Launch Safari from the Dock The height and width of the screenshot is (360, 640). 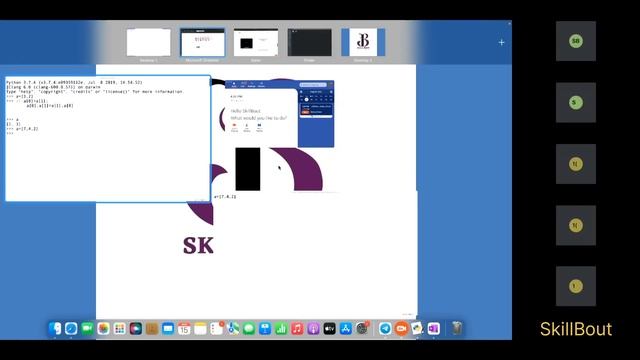(71, 328)
